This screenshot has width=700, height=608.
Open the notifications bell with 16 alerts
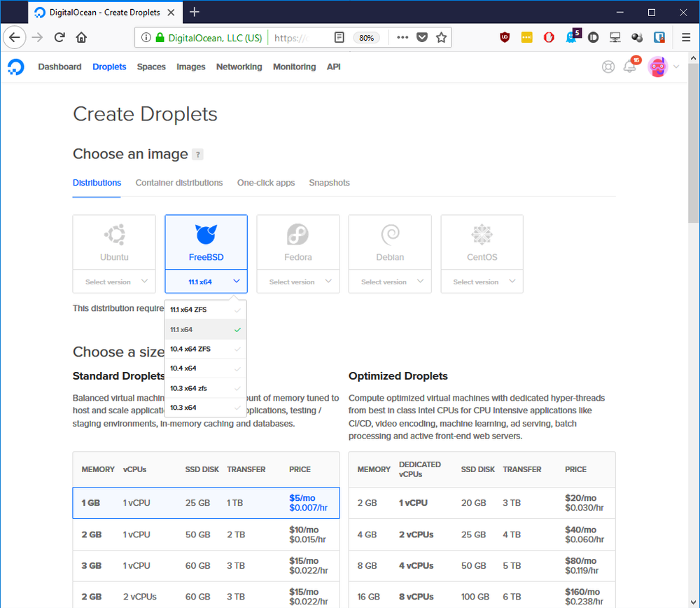click(630, 67)
